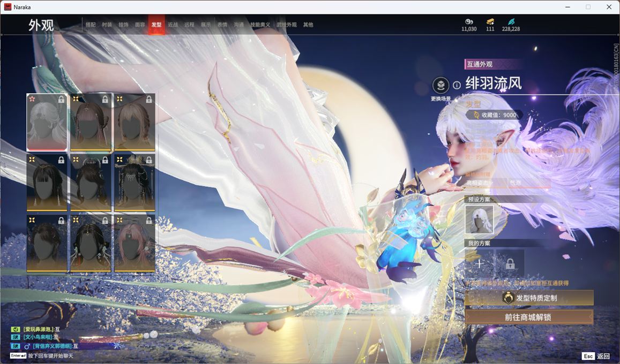Select the brown braided hairstyle with bangs
Screen dimensions: 620x364
(x=91, y=122)
